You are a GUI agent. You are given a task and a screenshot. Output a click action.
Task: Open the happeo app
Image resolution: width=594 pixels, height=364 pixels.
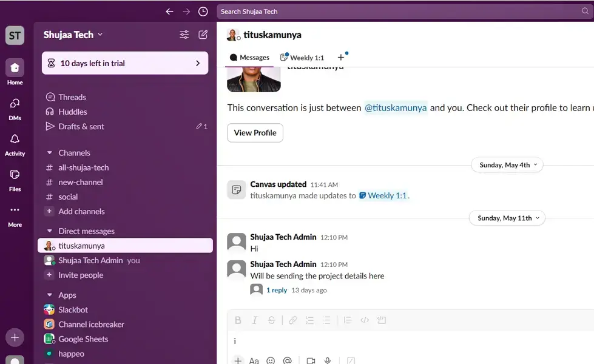pos(125,354)
